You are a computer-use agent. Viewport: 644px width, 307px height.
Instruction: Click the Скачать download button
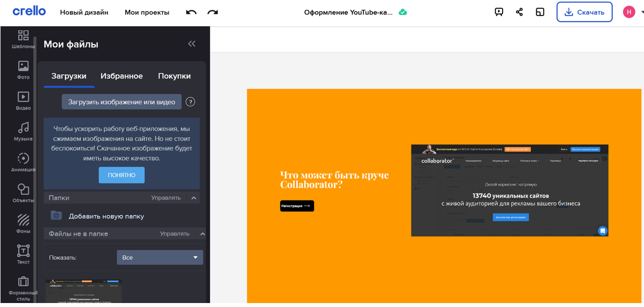click(584, 11)
